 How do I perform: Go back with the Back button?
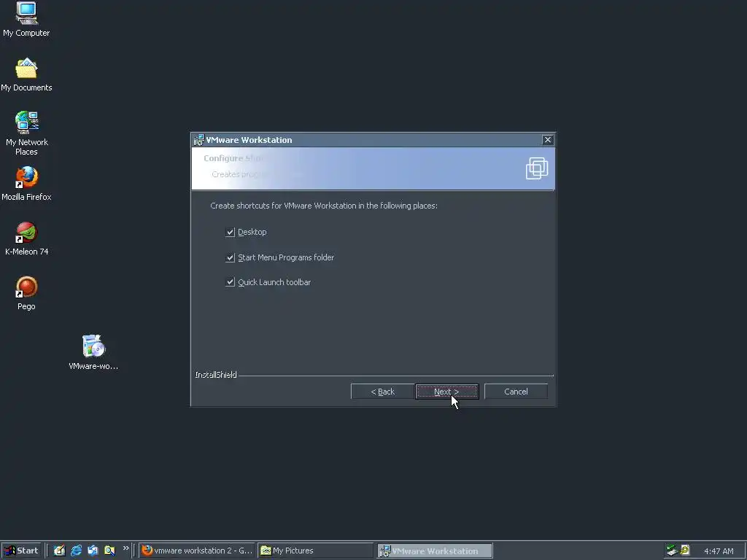[382, 392]
